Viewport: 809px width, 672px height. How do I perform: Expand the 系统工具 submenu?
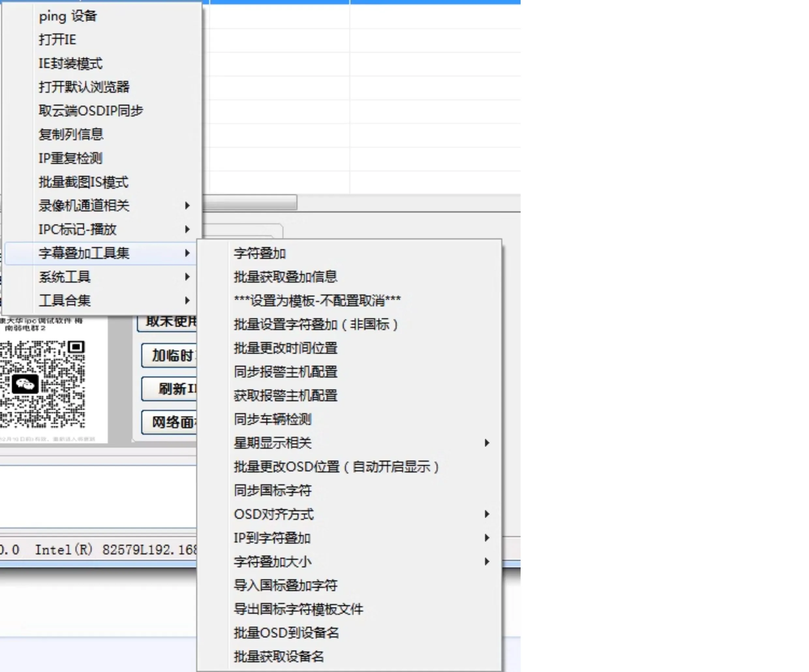pyautogui.click(x=65, y=277)
